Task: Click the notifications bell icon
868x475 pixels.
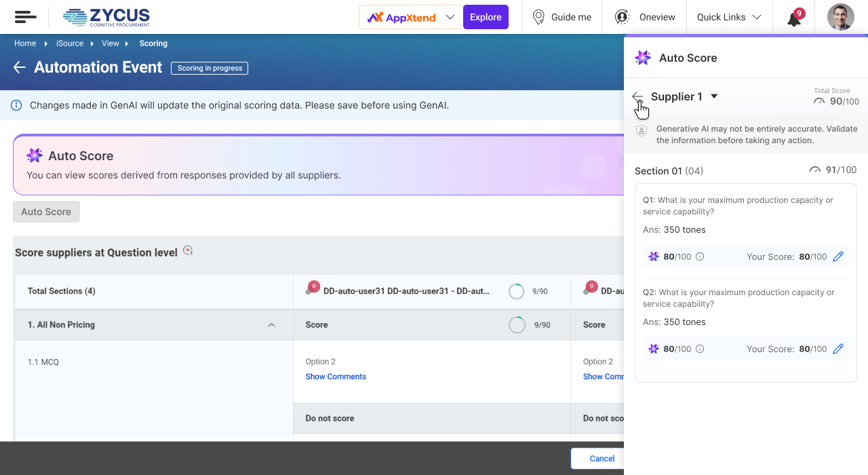Action: tap(794, 18)
